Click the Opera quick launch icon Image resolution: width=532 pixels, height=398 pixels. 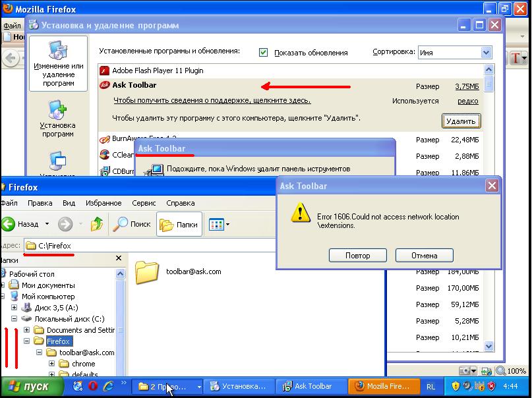point(93,386)
